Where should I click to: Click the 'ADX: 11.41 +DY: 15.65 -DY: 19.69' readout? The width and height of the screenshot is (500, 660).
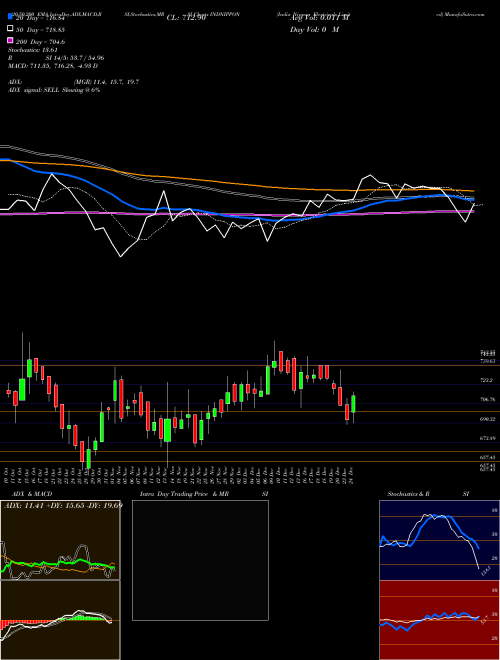coord(62,505)
